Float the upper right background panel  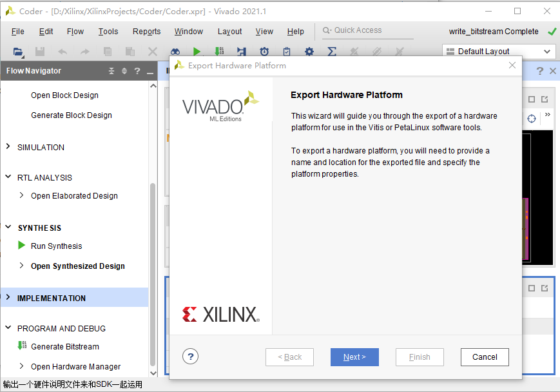[545, 99]
